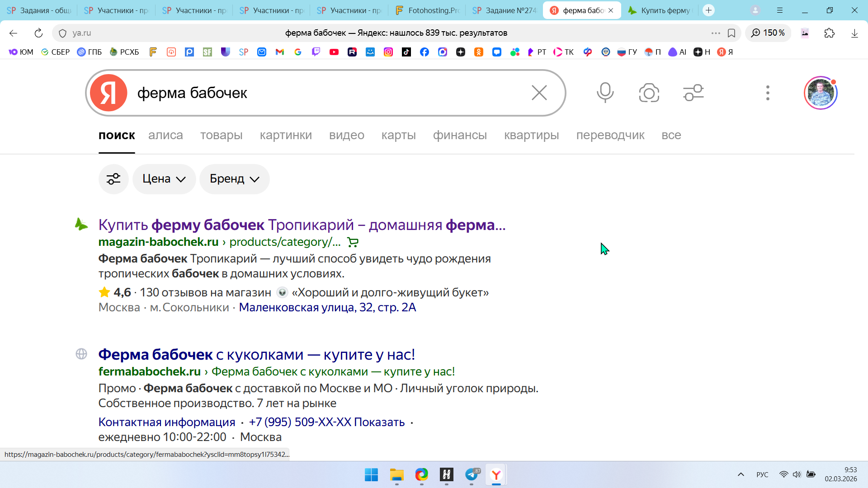Screen dimensions: 868x488
Task: Expand the Бренд filter dropdown
Action: pos(234,179)
